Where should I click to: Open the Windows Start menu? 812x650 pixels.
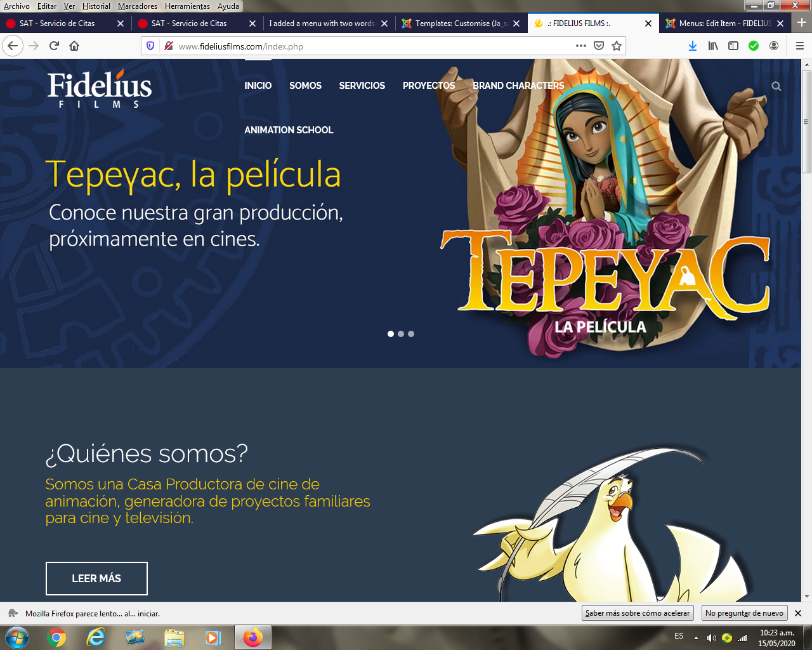(x=17, y=637)
